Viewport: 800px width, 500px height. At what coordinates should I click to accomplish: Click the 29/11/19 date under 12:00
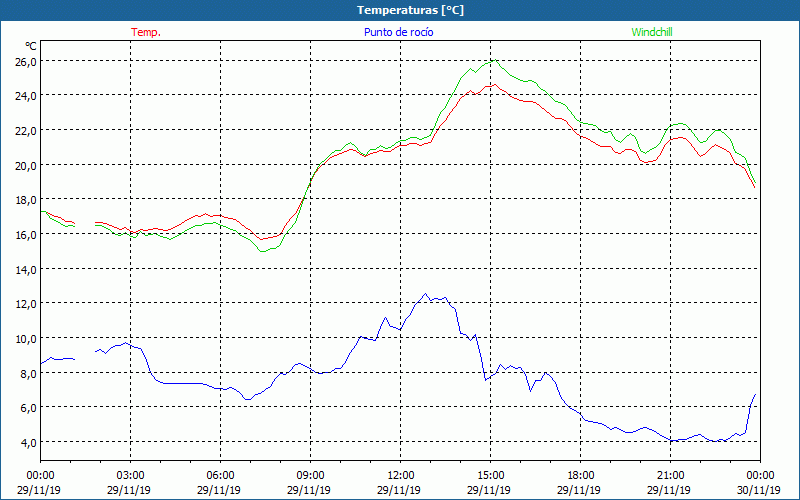(x=399, y=490)
